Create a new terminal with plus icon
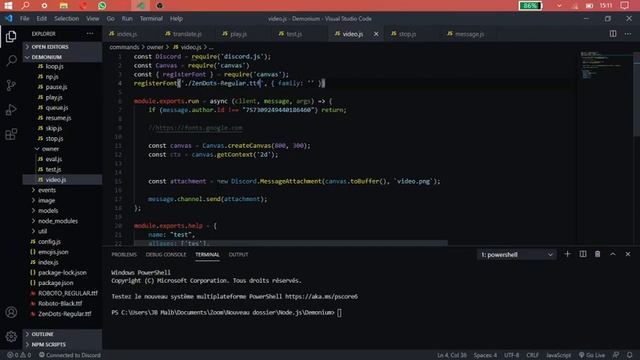The height and width of the screenshot is (360, 640). click(567, 254)
